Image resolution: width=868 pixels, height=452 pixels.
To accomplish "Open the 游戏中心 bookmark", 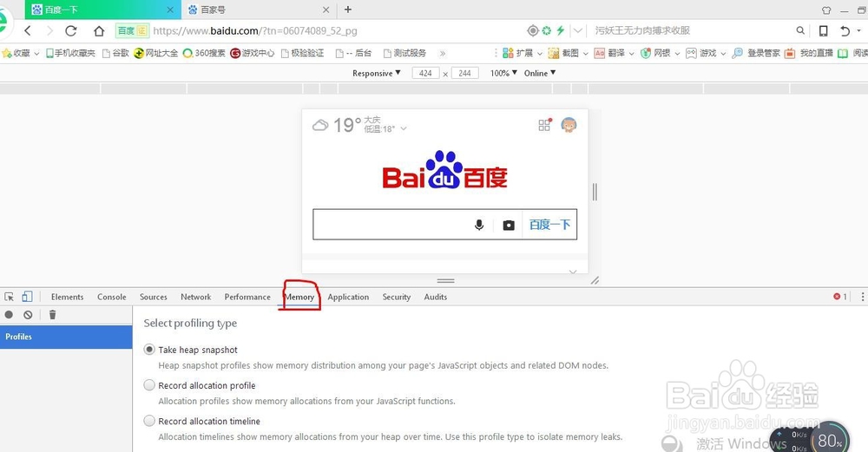I will (253, 53).
